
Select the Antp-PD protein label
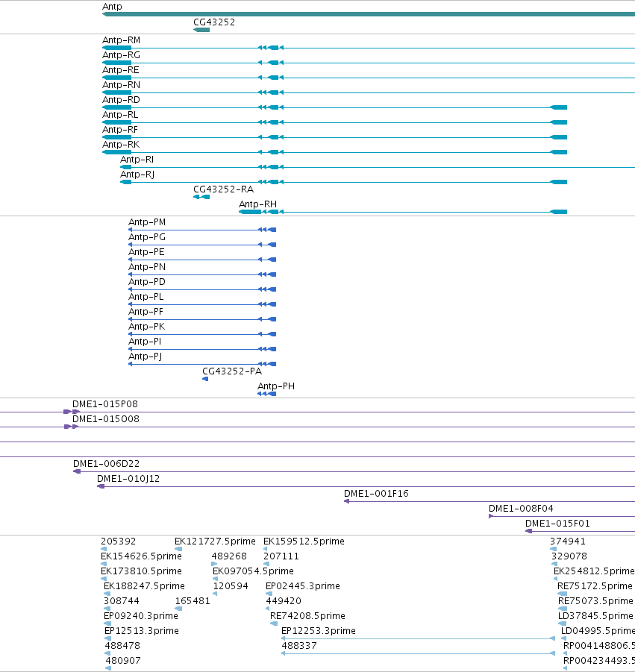point(147,282)
